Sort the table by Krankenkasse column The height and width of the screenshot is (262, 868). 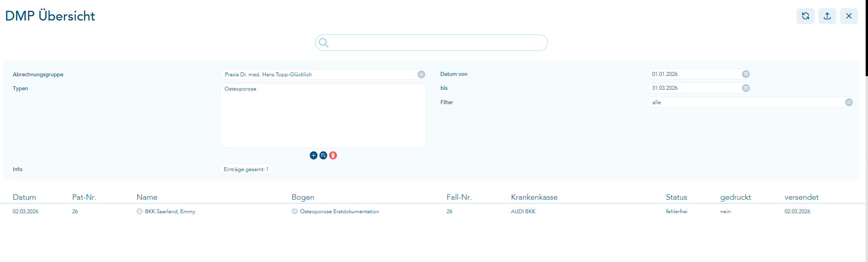pyautogui.click(x=534, y=197)
